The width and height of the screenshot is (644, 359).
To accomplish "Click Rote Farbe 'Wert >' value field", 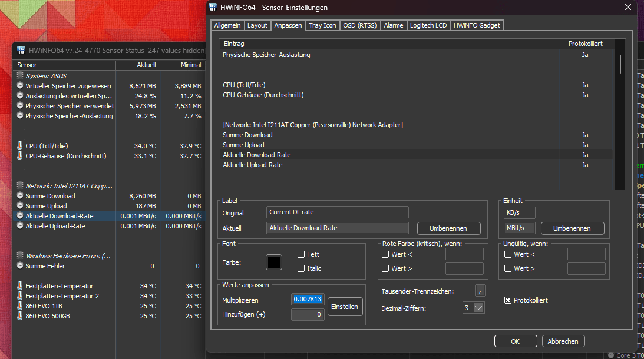I will coord(464,269).
